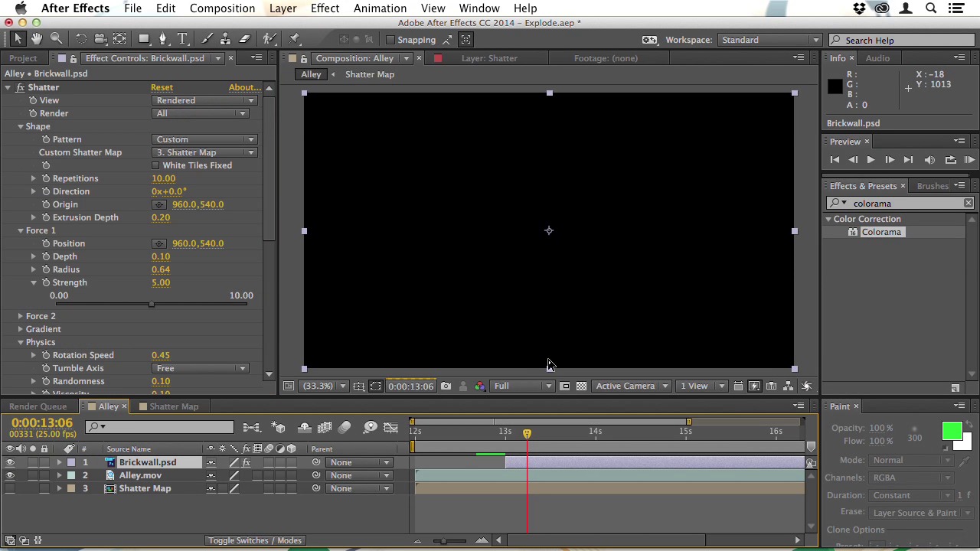The image size is (980, 551).
Task: Open the Pattern dropdown showing Custom
Action: point(205,139)
